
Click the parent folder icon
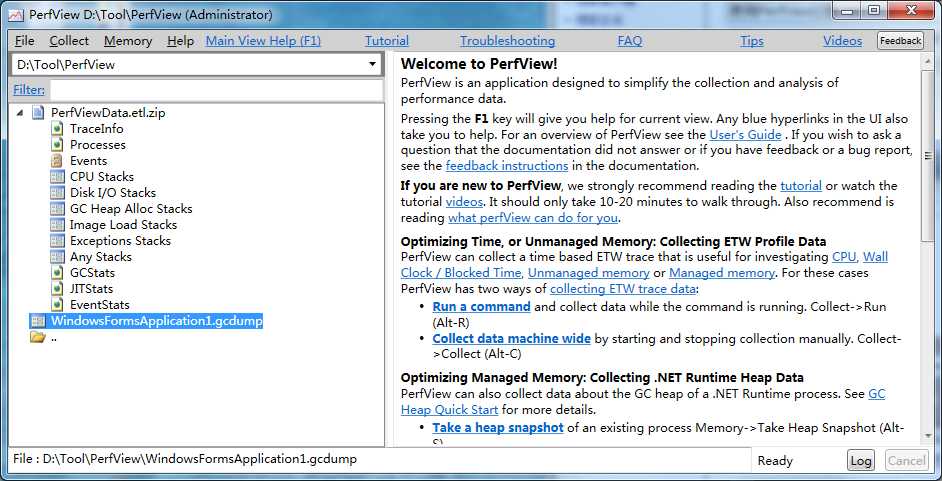click(38, 337)
